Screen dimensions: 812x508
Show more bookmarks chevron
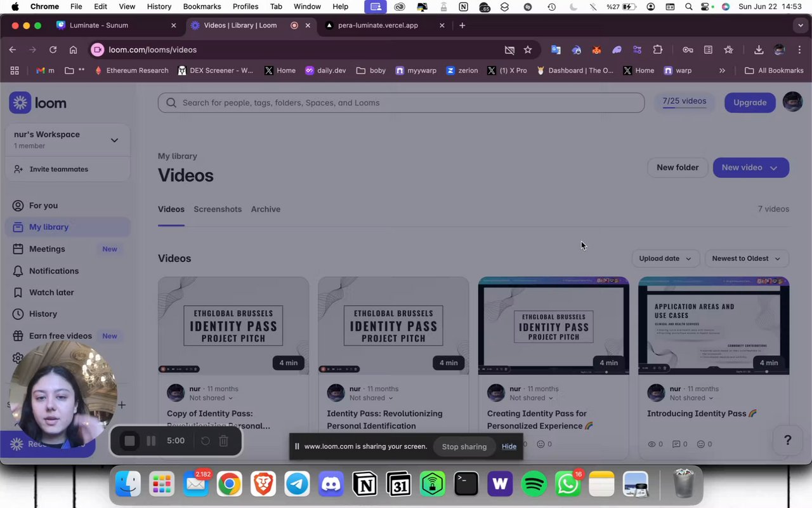tap(722, 70)
